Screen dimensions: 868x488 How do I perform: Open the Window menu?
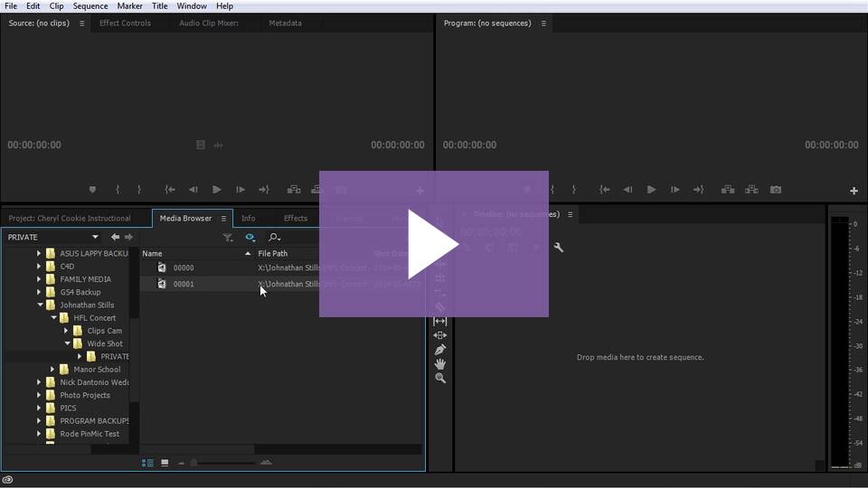(192, 6)
